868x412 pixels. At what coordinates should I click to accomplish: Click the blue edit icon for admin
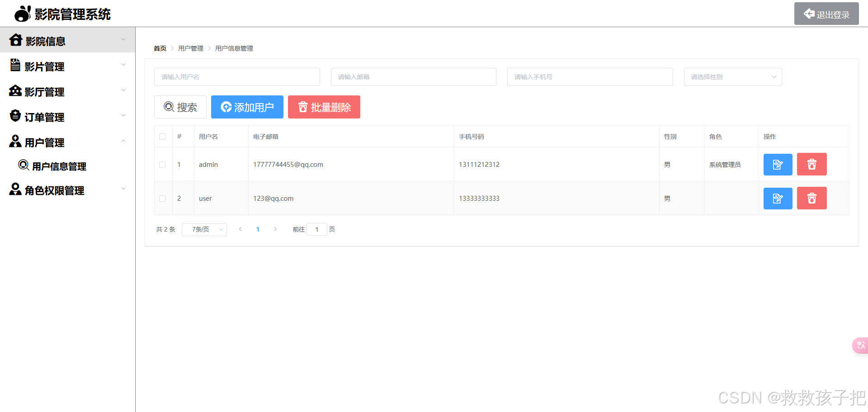coord(778,164)
